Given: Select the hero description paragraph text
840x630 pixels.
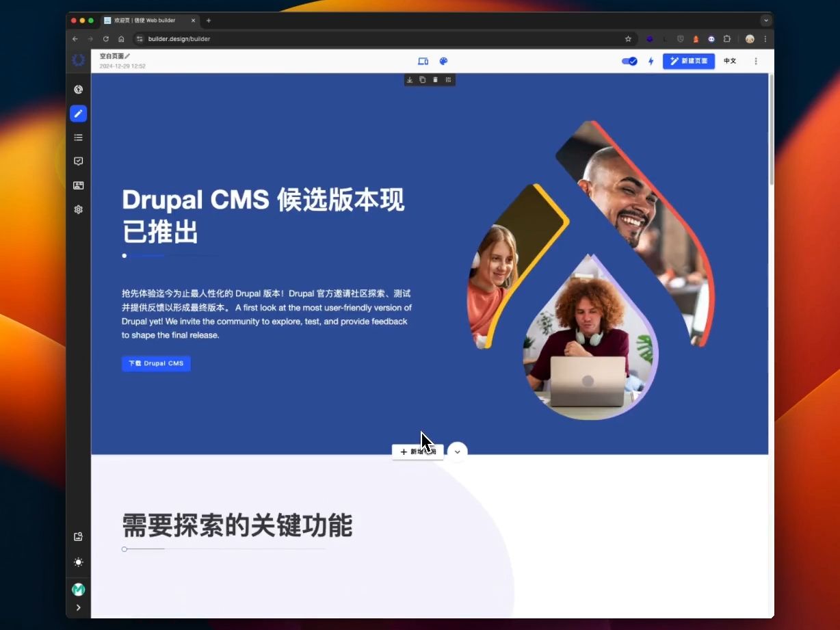Looking at the screenshot, I should [x=267, y=315].
